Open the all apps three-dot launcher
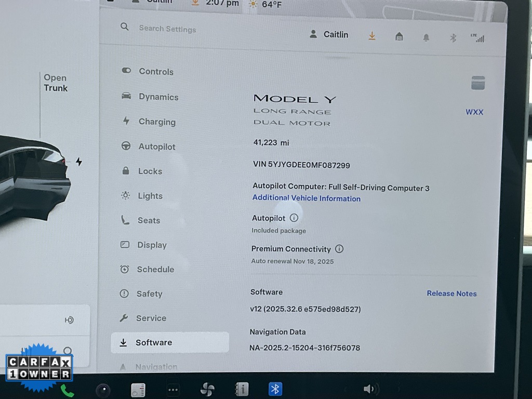 point(173,390)
